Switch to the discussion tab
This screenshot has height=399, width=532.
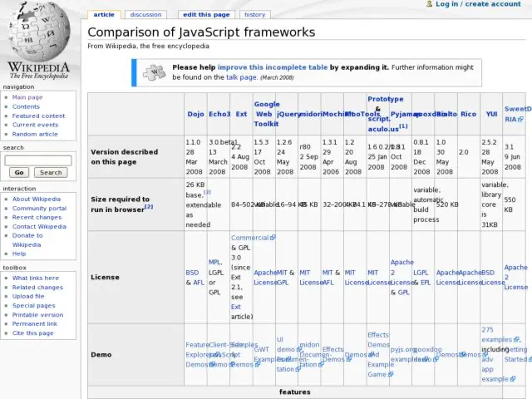click(146, 15)
